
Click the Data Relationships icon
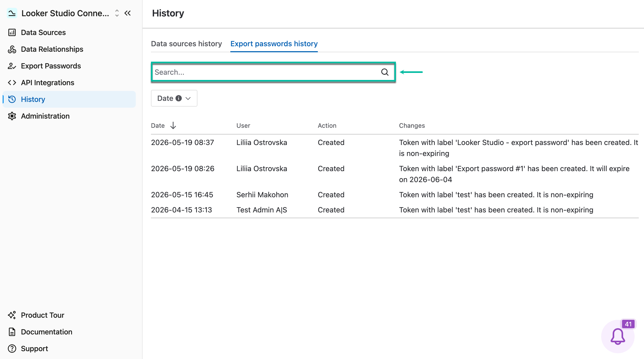[12, 49]
